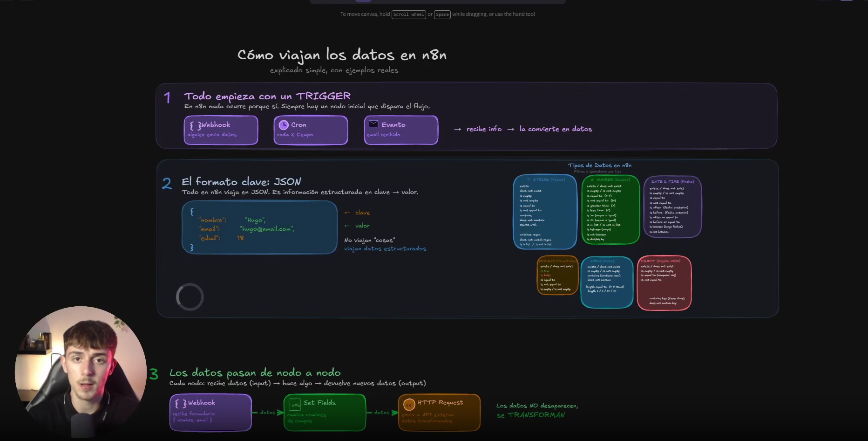The image size is (868, 441).
Task: Click 'is between (rango fechas)' in the DATE card
Action: coord(666,227)
